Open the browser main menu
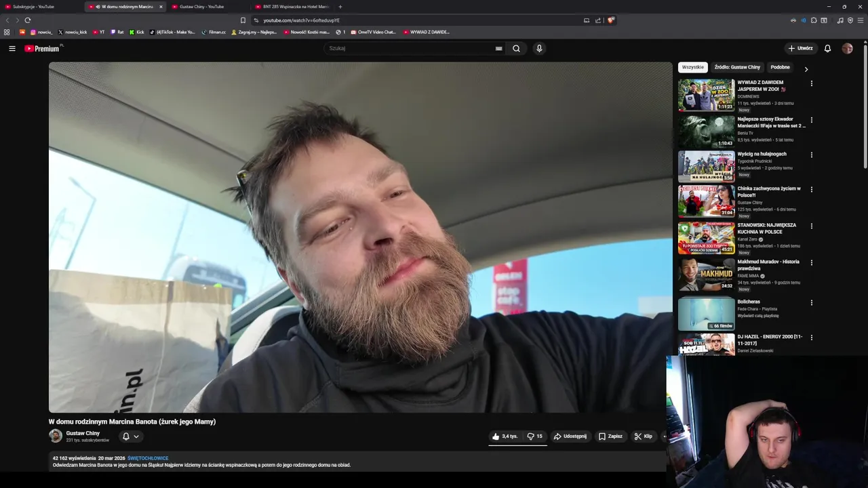This screenshot has width=868, height=488. point(861,20)
